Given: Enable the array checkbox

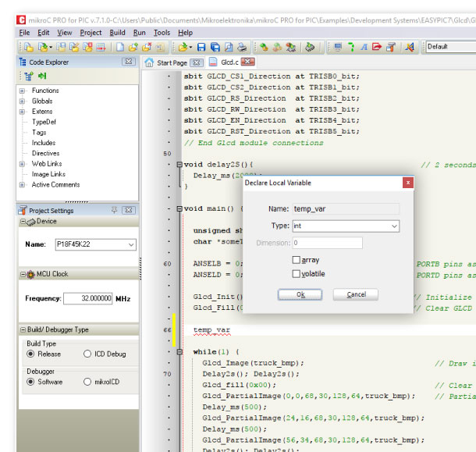Looking at the screenshot, I should pos(296,260).
